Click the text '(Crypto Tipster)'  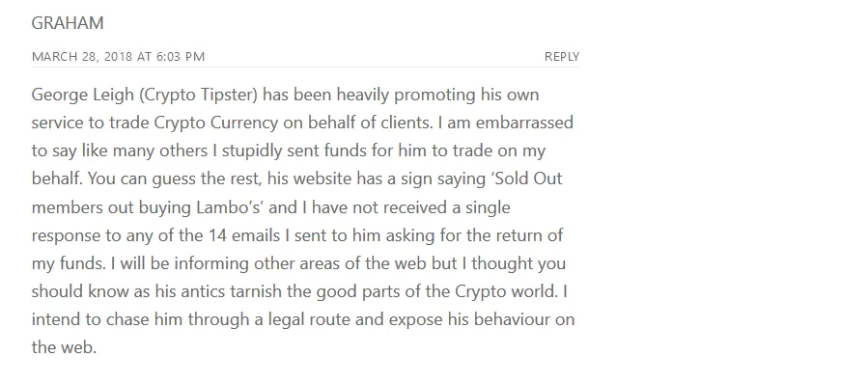(199, 96)
